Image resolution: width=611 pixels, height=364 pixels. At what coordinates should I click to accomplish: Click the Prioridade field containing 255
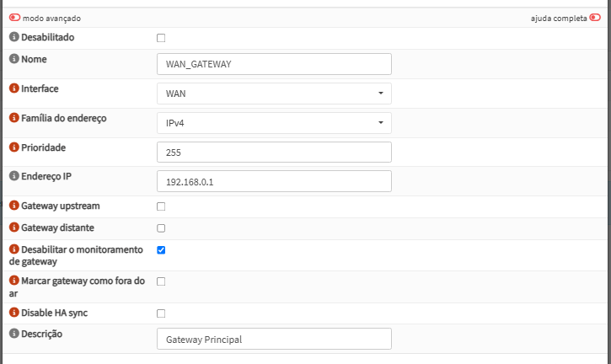point(274,152)
